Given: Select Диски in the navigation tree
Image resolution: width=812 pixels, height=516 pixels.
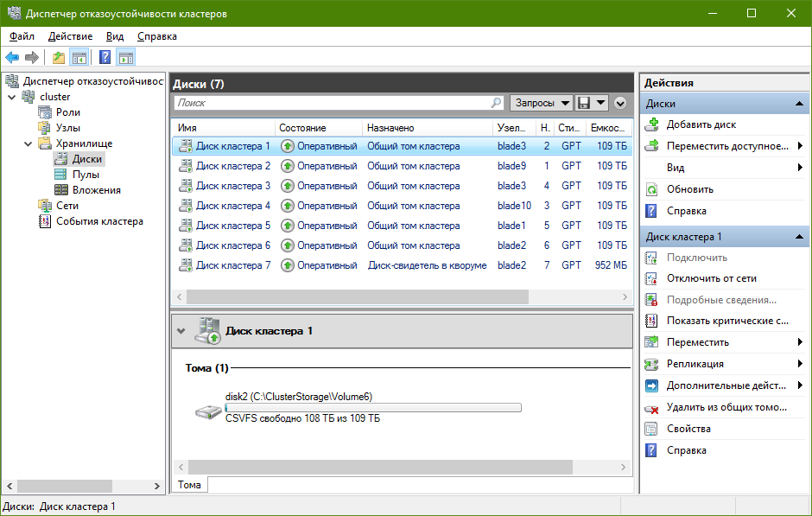Looking at the screenshot, I should 87,159.
